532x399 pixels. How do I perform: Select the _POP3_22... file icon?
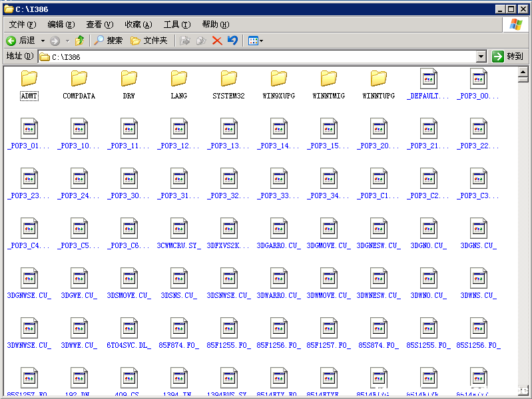click(x=478, y=128)
